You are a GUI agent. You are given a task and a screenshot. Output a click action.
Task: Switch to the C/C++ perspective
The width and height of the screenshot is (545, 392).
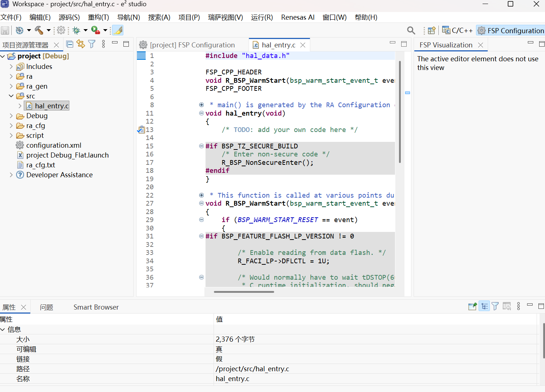click(457, 31)
